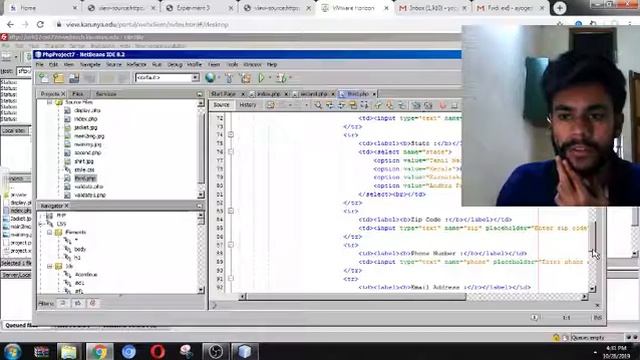Collapse the Ids node in Navigator

point(49,266)
